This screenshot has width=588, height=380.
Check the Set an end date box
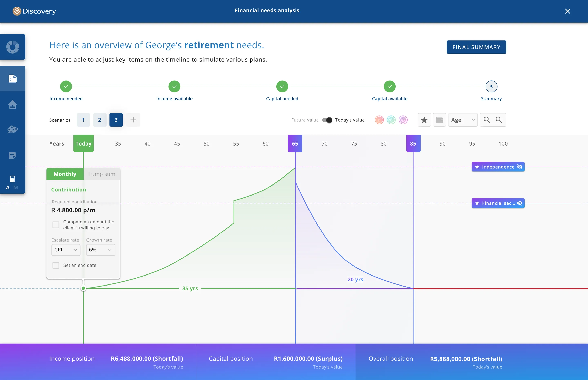(x=56, y=265)
